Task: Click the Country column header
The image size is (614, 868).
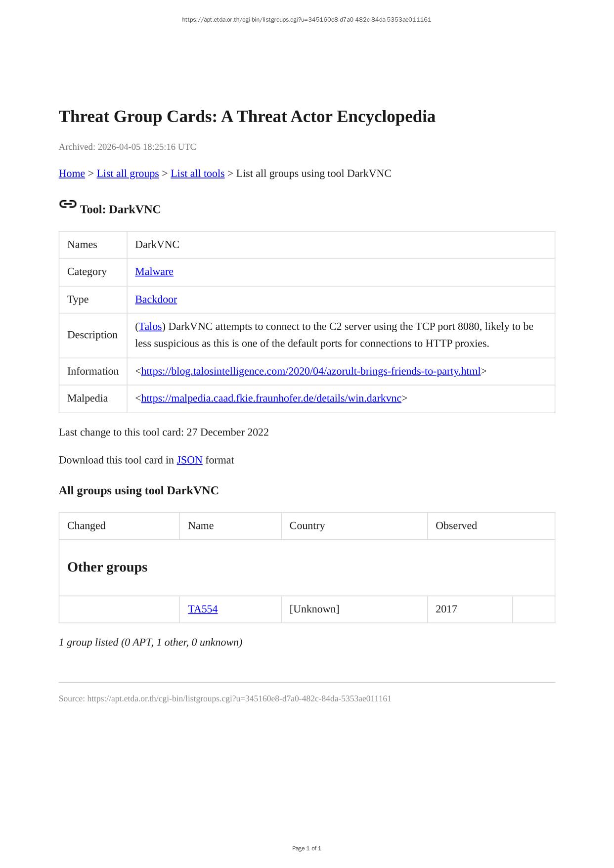Action: [x=307, y=525]
